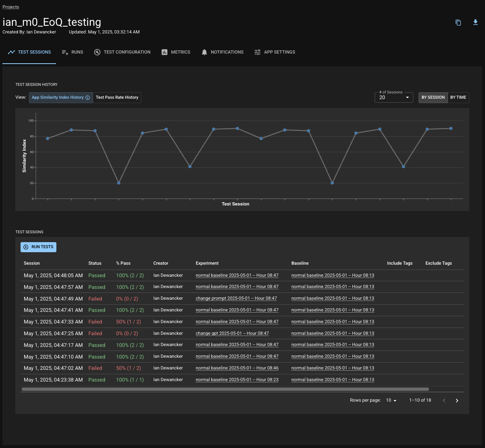Open the change gpt experiment link
The width and height of the screenshot is (485, 448).
pos(232,334)
